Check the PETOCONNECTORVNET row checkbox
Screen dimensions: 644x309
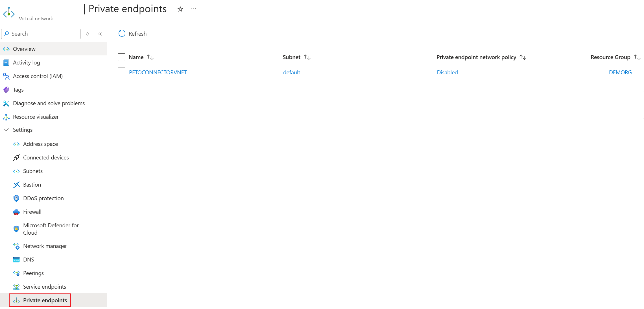[121, 72]
